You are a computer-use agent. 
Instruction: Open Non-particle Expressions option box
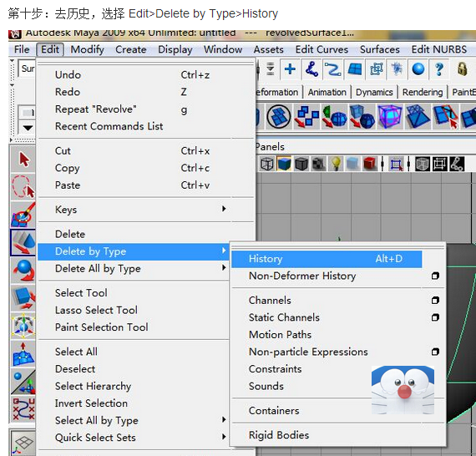[x=435, y=352]
